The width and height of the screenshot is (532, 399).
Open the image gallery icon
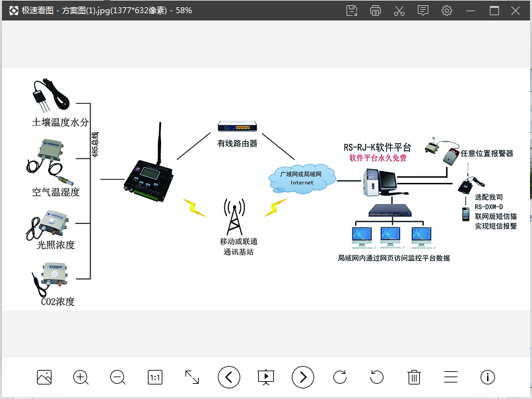click(44, 377)
